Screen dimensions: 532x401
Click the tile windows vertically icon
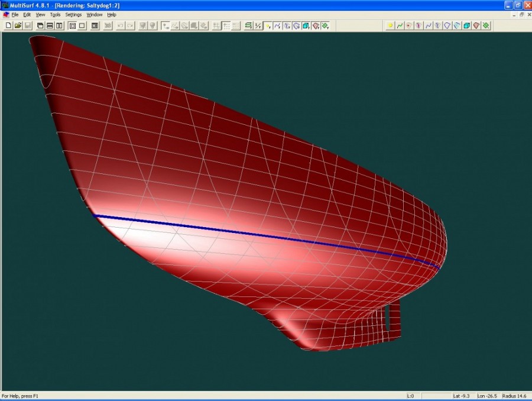coord(59,25)
